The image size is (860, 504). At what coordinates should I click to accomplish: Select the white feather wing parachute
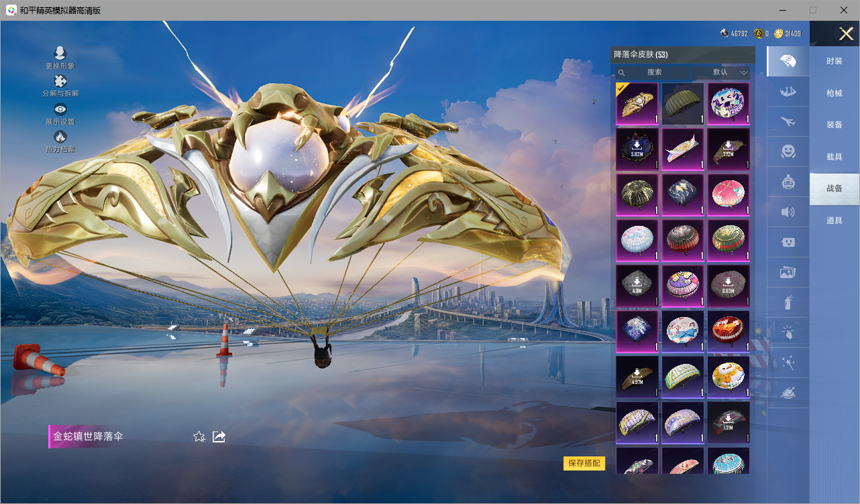click(x=683, y=149)
